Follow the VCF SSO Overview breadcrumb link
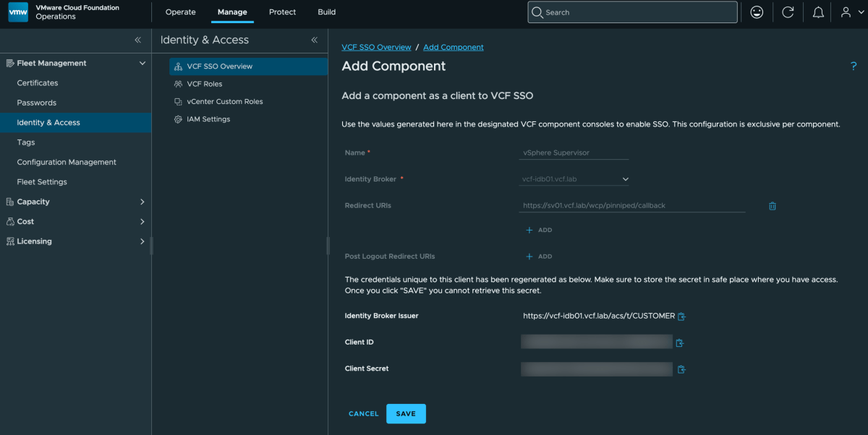The width and height of the screenshot is (868, 435). pos(376,47)
